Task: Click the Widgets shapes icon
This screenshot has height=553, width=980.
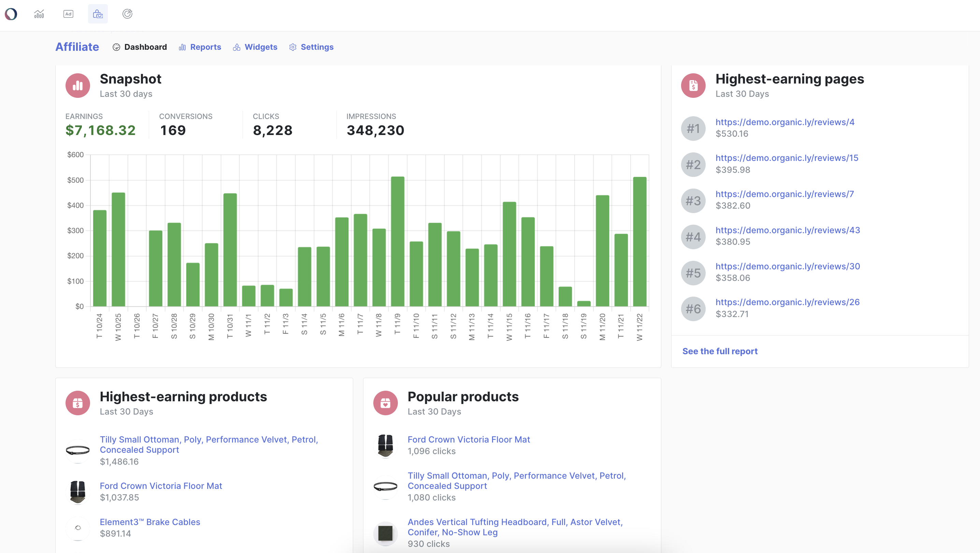Action: pyautogui.click(x=236, y=47)
